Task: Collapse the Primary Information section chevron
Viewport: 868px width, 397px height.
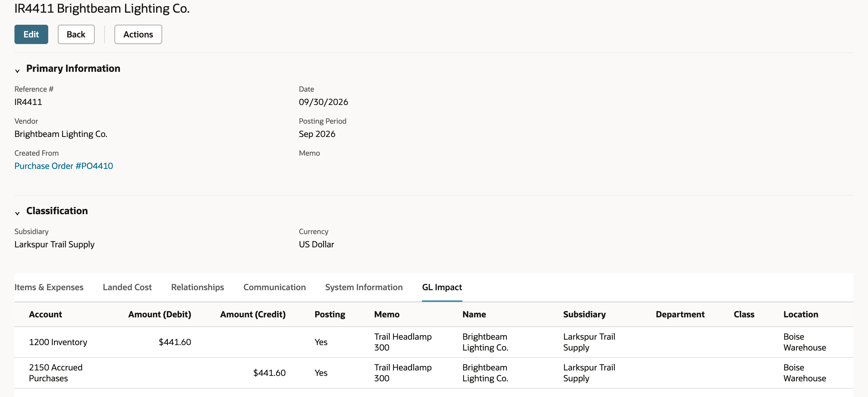Action: click(17, 71)
